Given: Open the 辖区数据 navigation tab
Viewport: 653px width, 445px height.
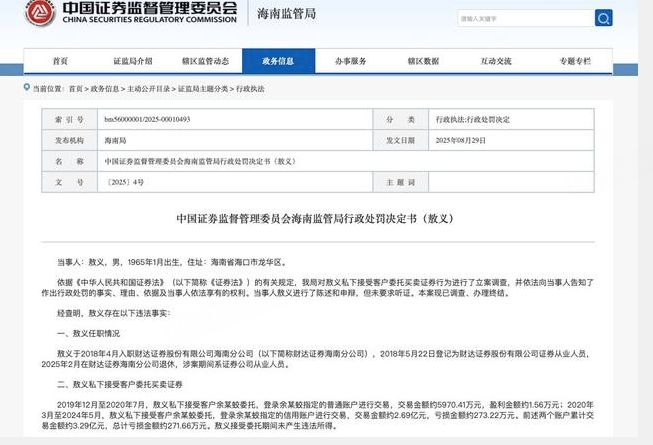Looking at the screenshot, I should [x=423, y=61].
